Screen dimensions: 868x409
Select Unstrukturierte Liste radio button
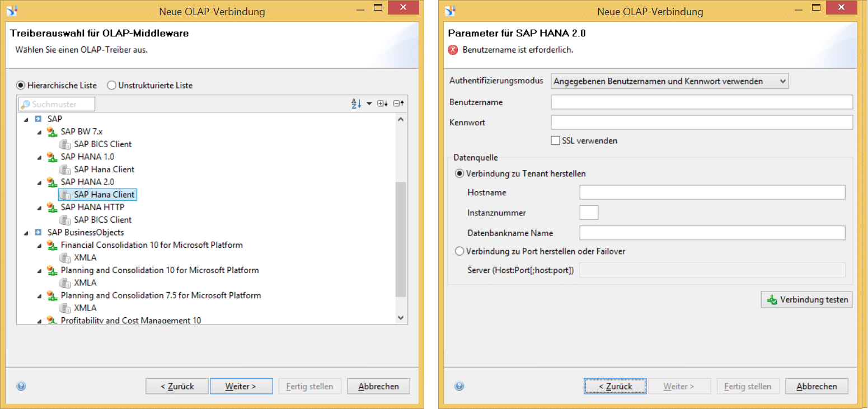click(x=111, y=86)
